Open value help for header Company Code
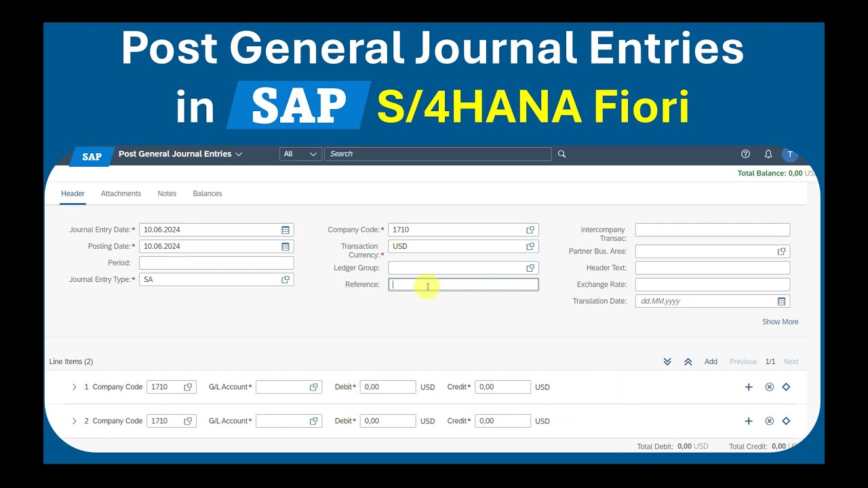This screenshot has height=488, width=868. pyautogui.click(x=530, y=230)
